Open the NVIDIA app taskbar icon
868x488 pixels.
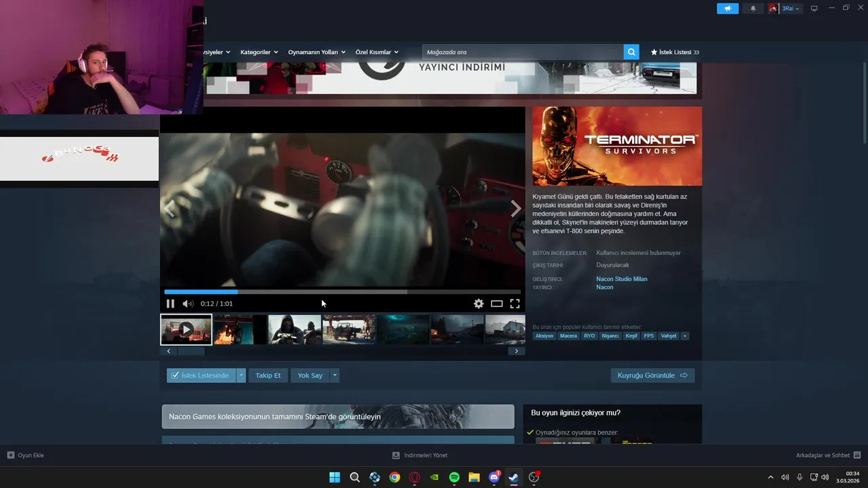coord(434,477)
